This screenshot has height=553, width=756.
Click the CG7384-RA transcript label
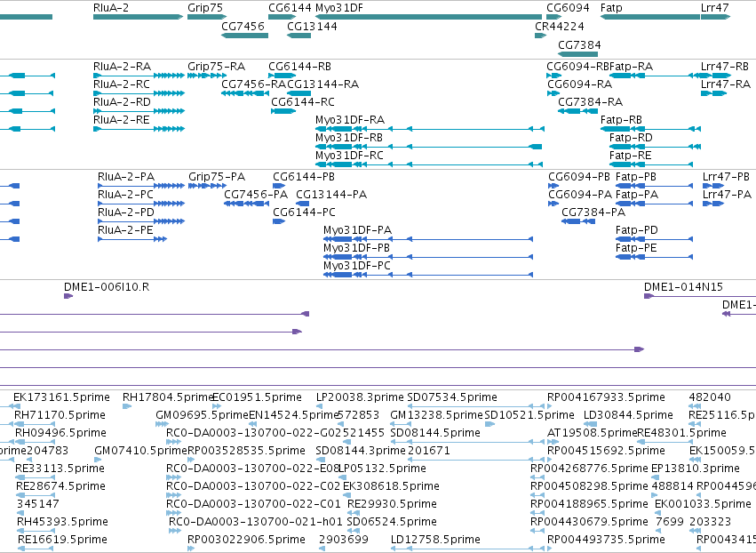click(x=590, y=102)
